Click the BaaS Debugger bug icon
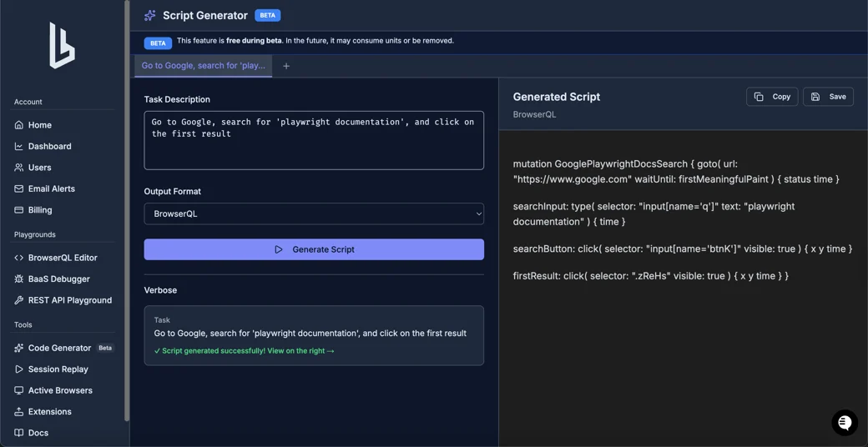 (x=19, y=279)
